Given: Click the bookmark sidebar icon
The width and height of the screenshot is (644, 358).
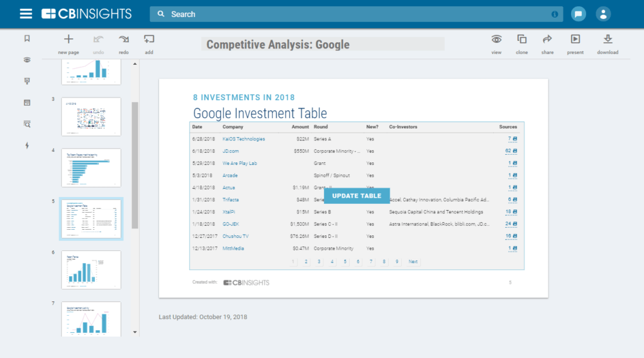Looking at the screenshot, I should click(27, 38).
